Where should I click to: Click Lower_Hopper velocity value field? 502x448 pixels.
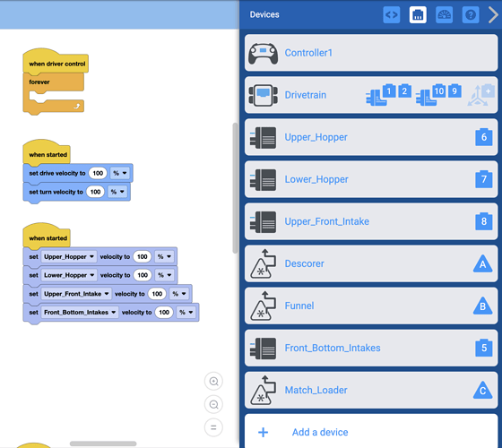[x=143, y=275]
